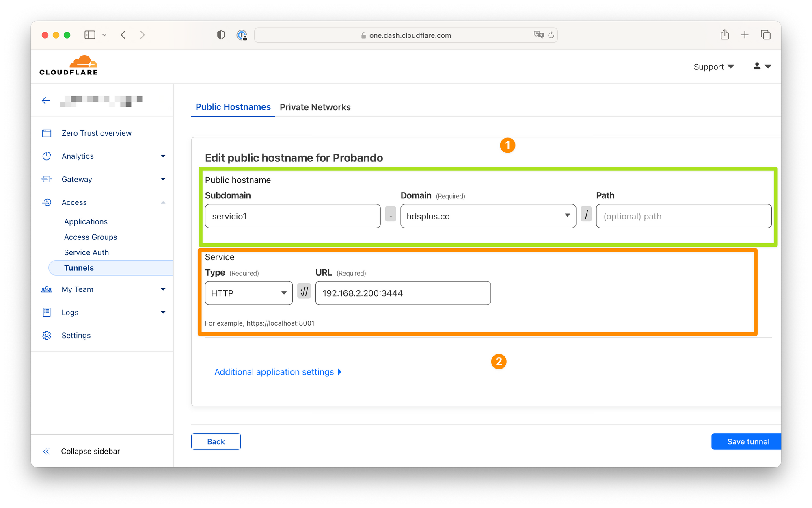The width and height of the screenshot is (812, 508).
Task: Click the Safari share icon
Action: tap(725, 35)
